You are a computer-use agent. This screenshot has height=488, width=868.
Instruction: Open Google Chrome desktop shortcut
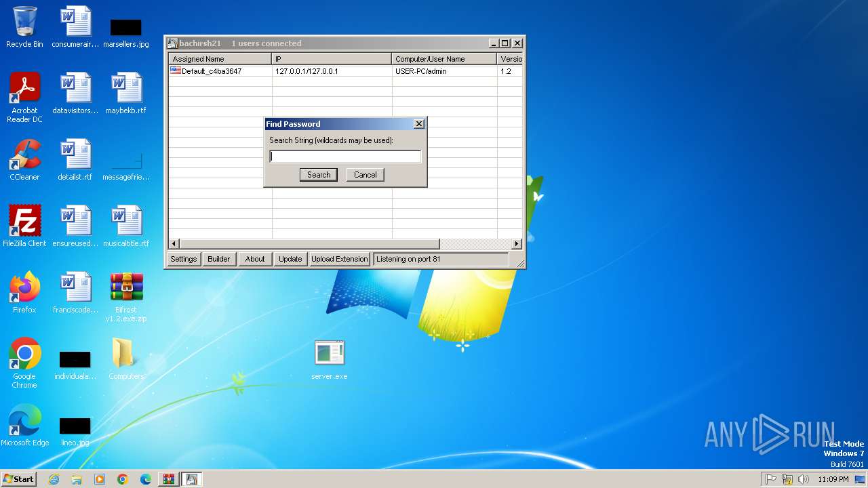click(24, 363)
